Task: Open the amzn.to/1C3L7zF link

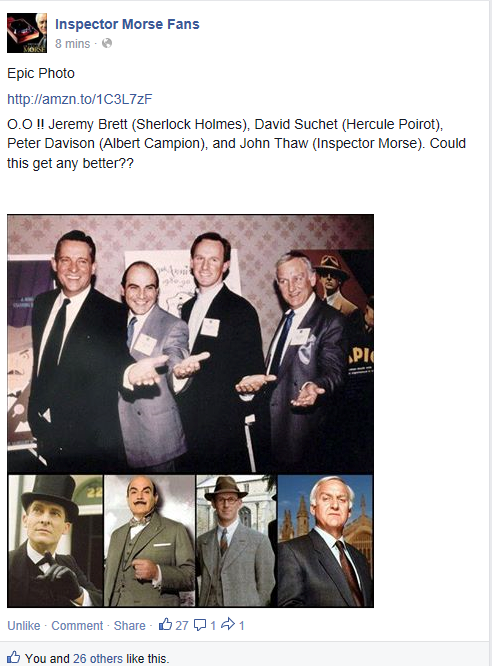Action: tap(79, 99)
